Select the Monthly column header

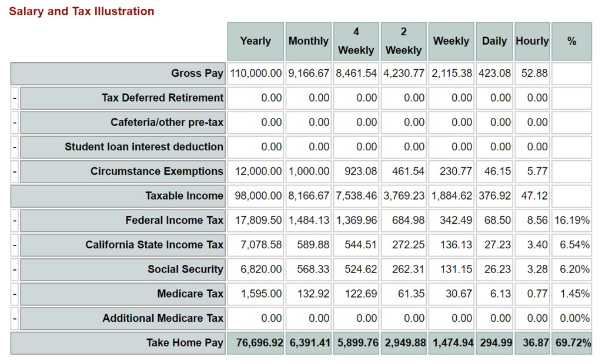[309, 41]
